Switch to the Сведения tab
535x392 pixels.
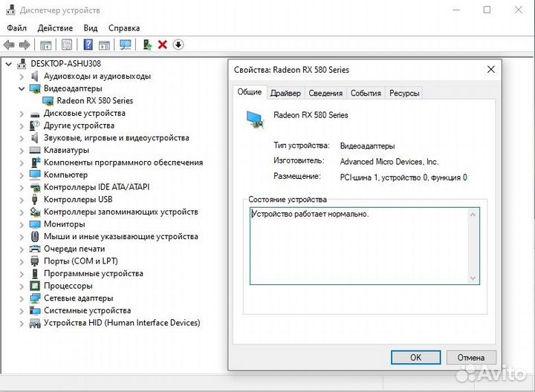point(325,93)
